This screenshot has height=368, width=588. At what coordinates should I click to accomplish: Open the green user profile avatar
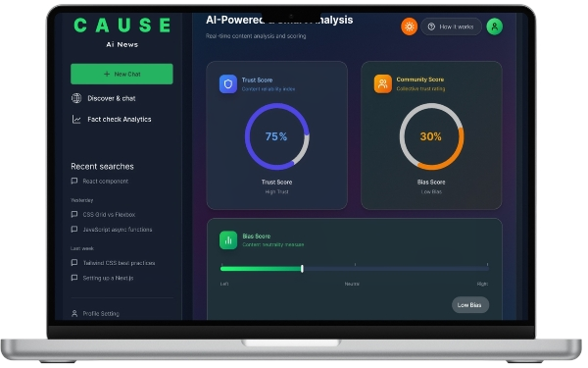pos(495,26)
